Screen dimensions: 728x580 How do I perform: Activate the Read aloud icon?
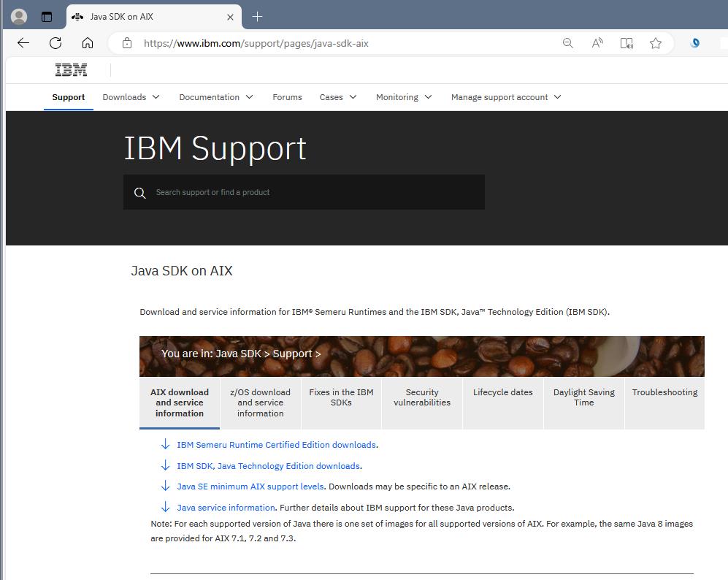coord(597,43)
